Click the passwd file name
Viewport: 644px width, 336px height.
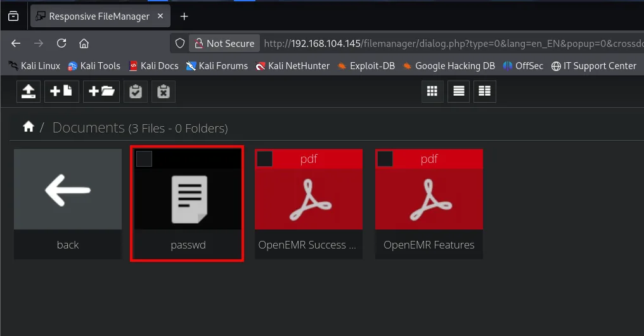point(188,245)
